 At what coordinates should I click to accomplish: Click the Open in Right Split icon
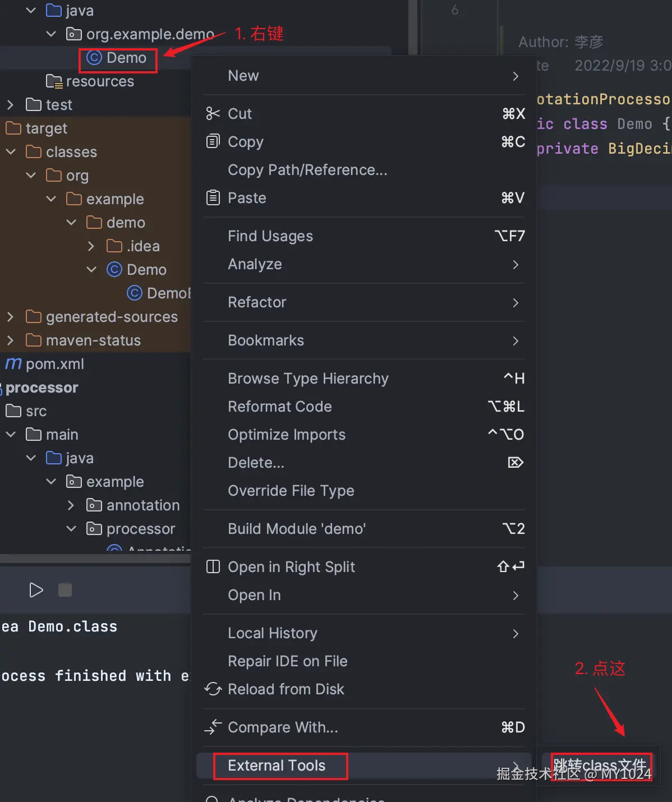coord(213,566)
